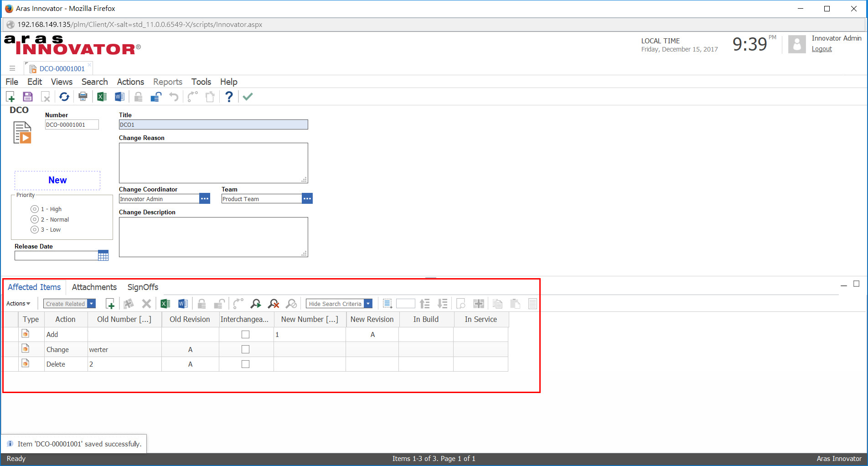The width and height of the screenshot is (868, 466).
Task: Open help with the question mark icon
Action: (229, 97)
